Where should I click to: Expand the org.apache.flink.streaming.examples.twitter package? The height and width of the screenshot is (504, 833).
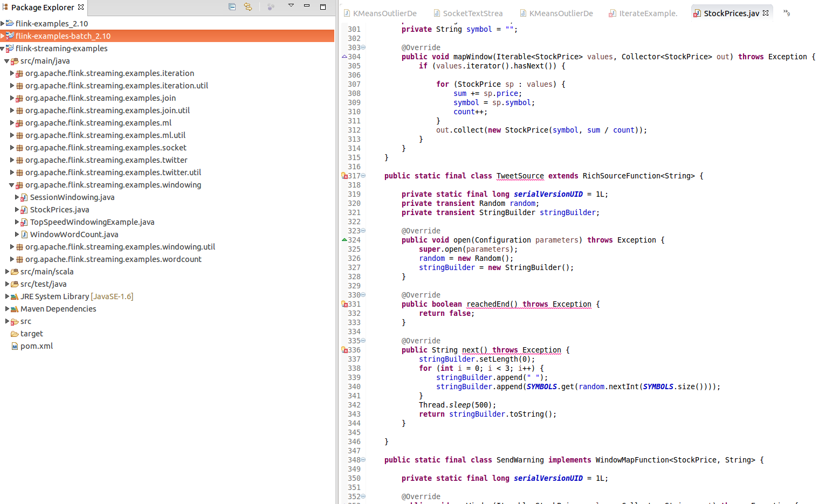pos(12,160)
